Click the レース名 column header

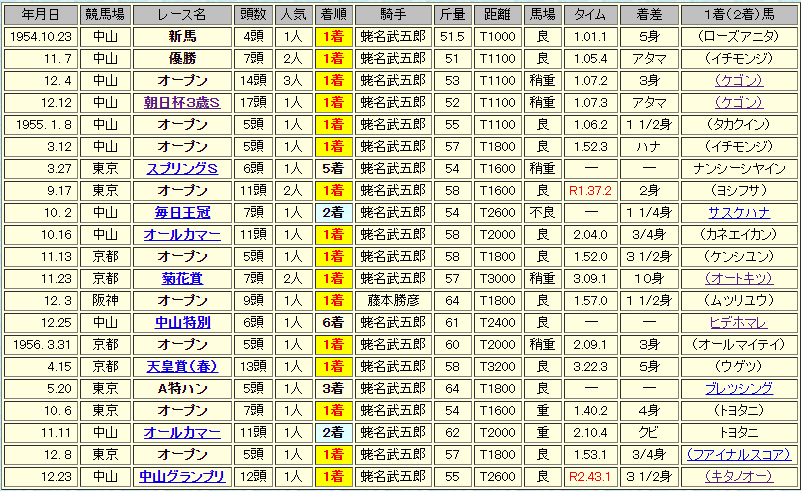(182, 14)
